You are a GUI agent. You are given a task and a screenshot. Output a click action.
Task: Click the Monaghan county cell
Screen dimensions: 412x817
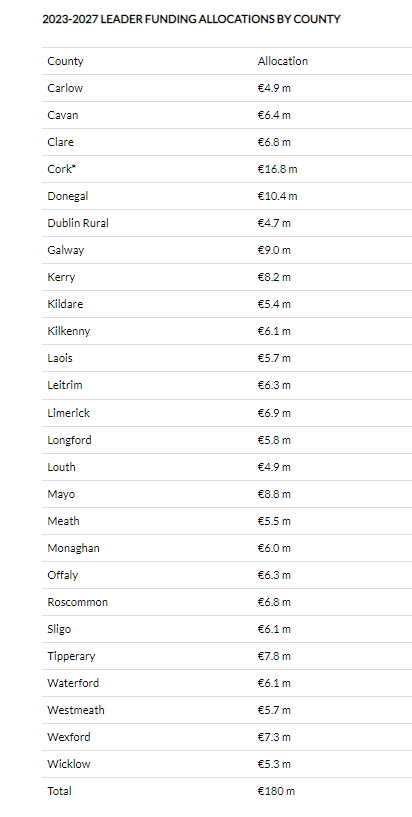pyautogui.click(x=73, y=548)
